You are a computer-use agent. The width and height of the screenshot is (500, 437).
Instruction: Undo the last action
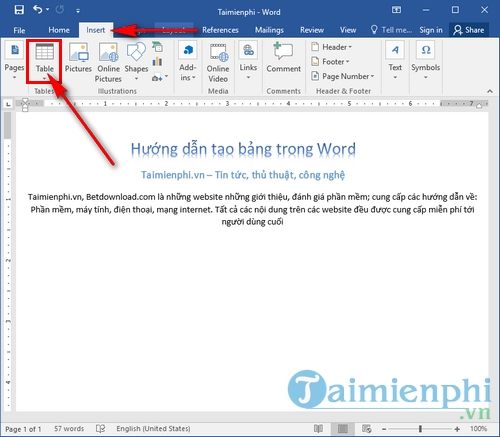click(37, 10)
